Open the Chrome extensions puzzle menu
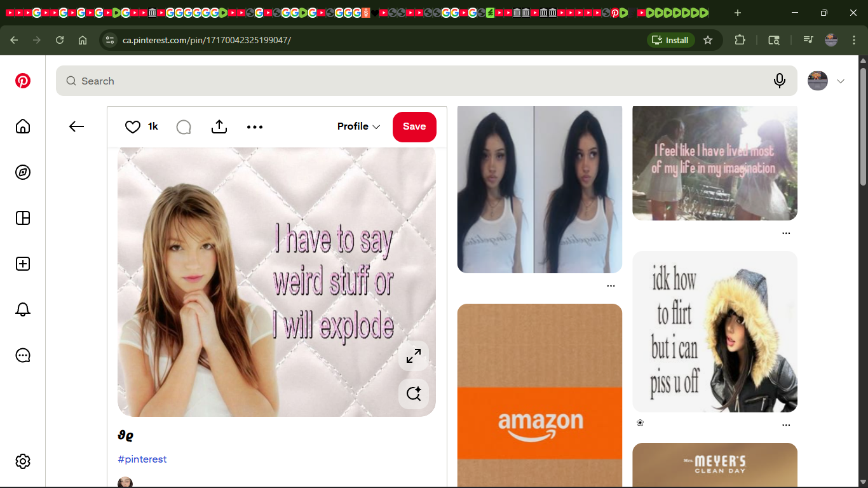 (740, 39)
